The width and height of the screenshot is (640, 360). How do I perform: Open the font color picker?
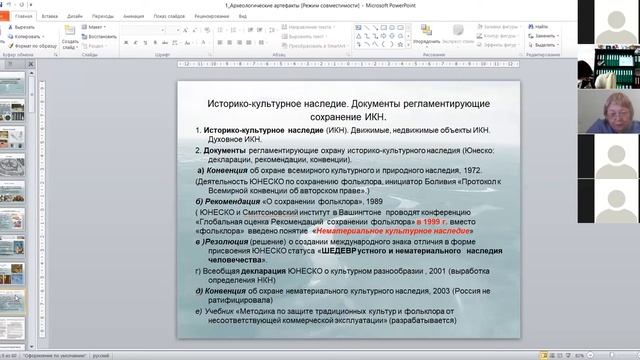(x=204, y=42)
